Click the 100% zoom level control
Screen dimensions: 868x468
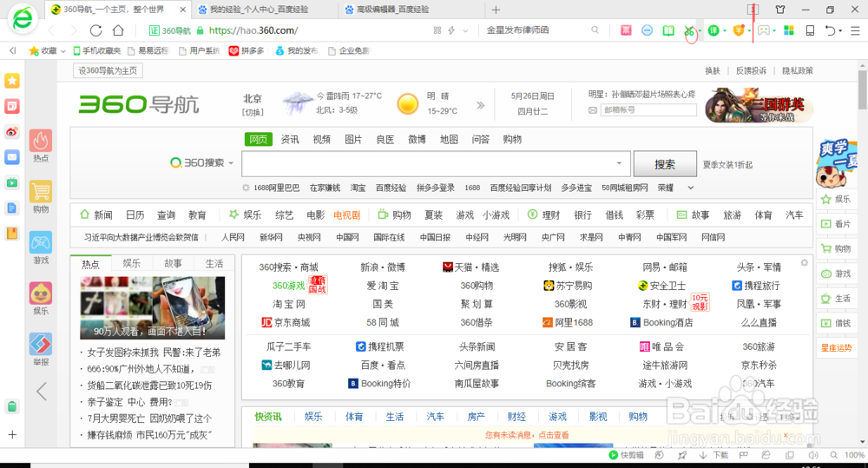point(854,455)
